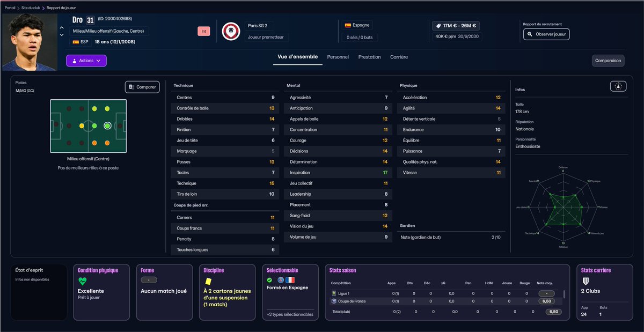This screenshot has width=644, height=332.
Task: Select the yellow central midfielder position dot
Action: (82, 126)
